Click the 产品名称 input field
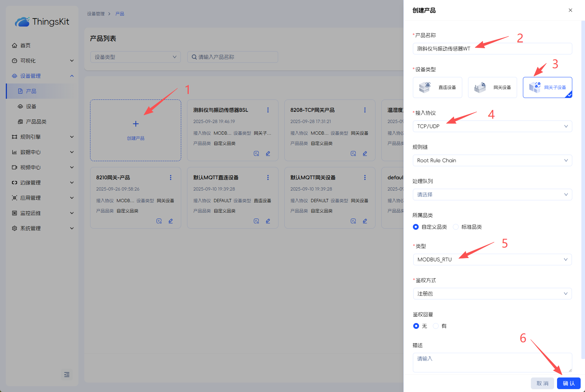This screenshot has width=585, height=392. coord(492,49)
